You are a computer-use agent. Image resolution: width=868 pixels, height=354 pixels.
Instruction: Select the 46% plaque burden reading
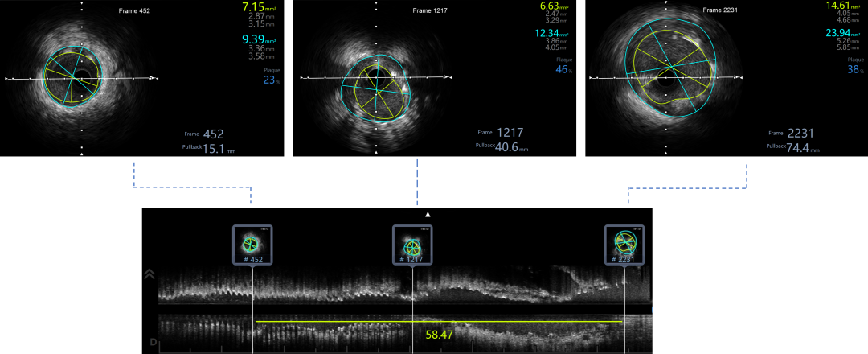point(562,70)
